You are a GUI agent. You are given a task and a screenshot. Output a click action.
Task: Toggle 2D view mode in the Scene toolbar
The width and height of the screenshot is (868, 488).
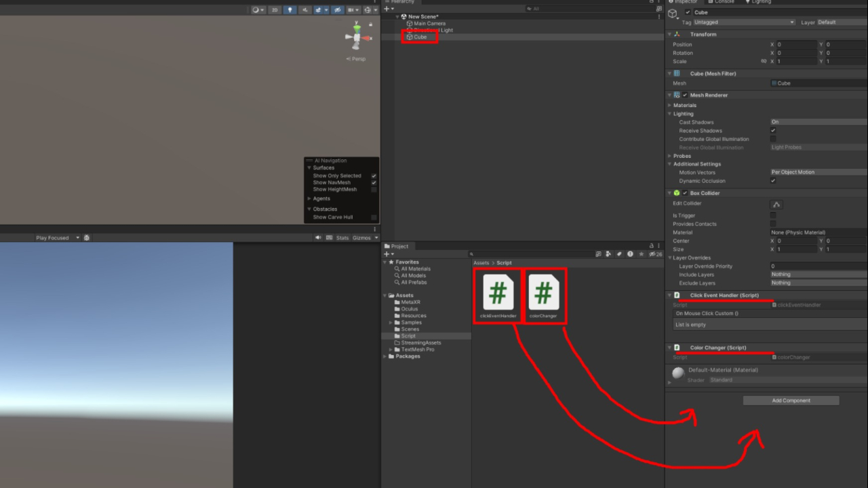point(275,10)
